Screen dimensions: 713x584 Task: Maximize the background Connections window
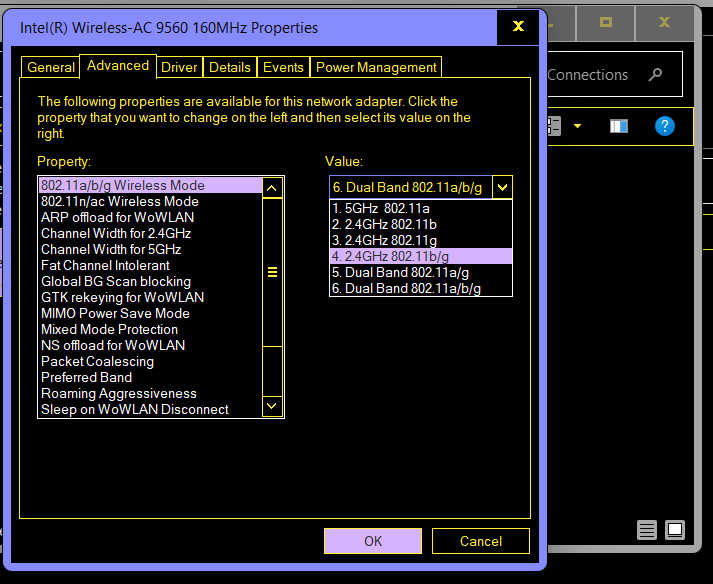click(605, 22)
